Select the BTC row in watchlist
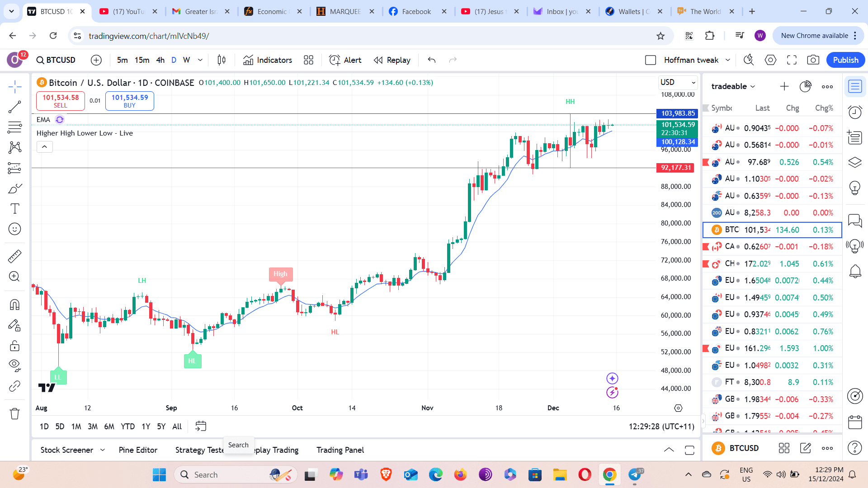The width and height of the screenshot is (868, 488). click(772, 230)
